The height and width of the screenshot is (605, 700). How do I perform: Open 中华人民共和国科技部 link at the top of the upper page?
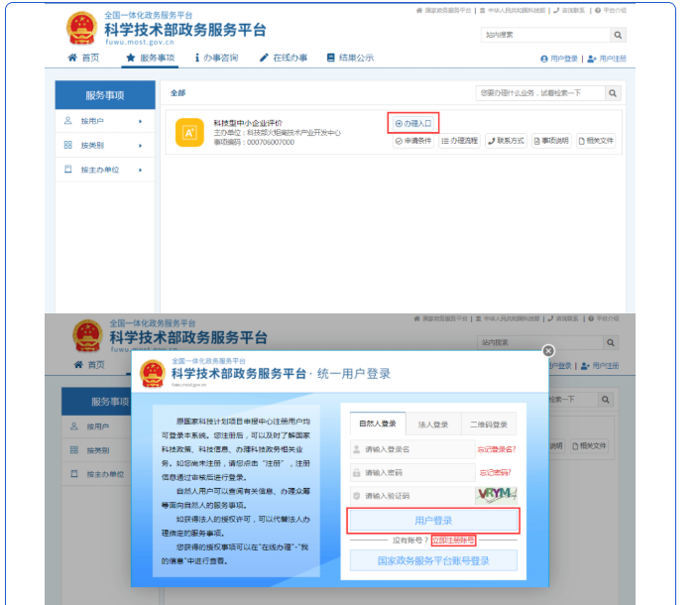coord(513,10)
